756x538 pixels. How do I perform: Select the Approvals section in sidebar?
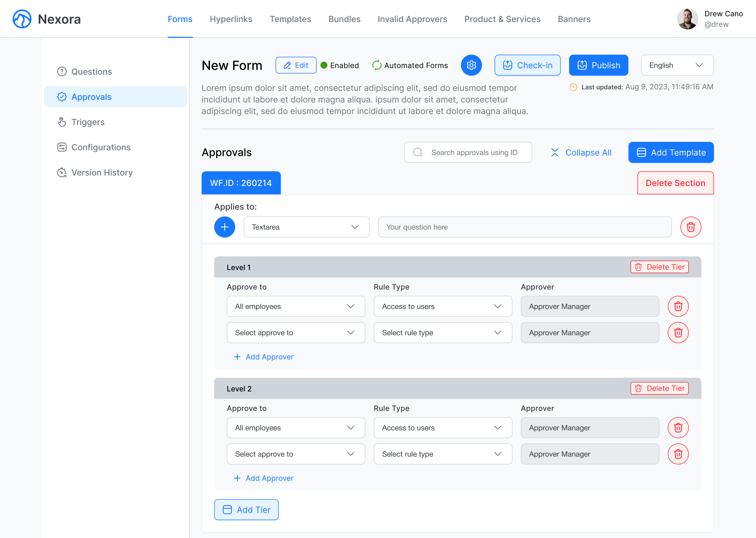pyautogui.click(x=91, y=97)
